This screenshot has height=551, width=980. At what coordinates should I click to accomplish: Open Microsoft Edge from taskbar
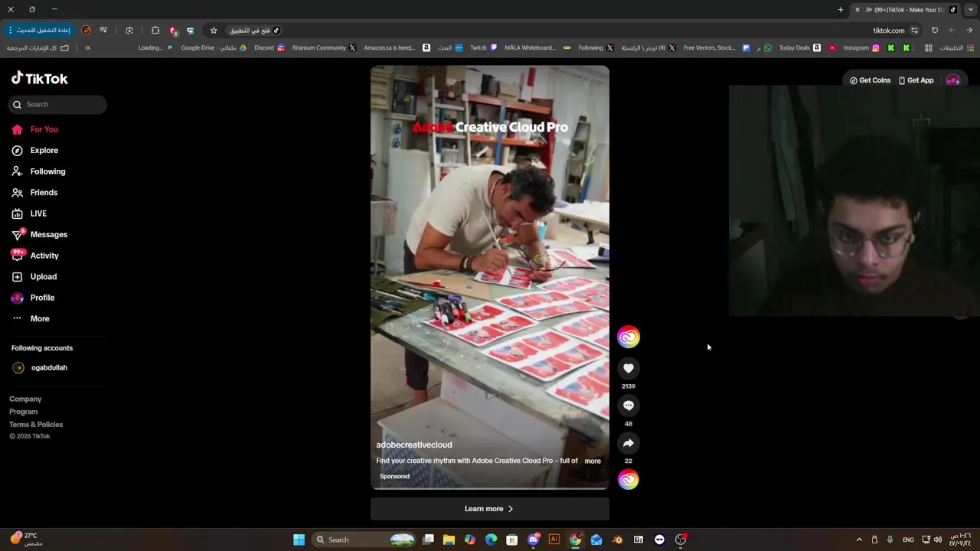tap(491, 540)
